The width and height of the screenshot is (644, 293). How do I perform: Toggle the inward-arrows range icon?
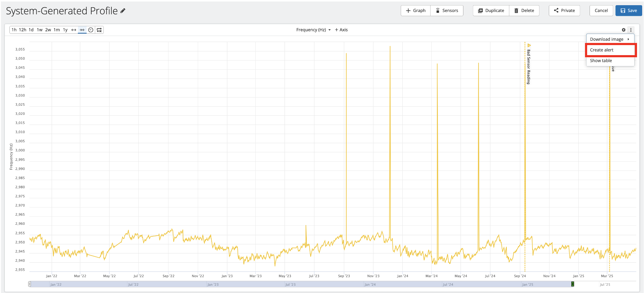[82, 30]
